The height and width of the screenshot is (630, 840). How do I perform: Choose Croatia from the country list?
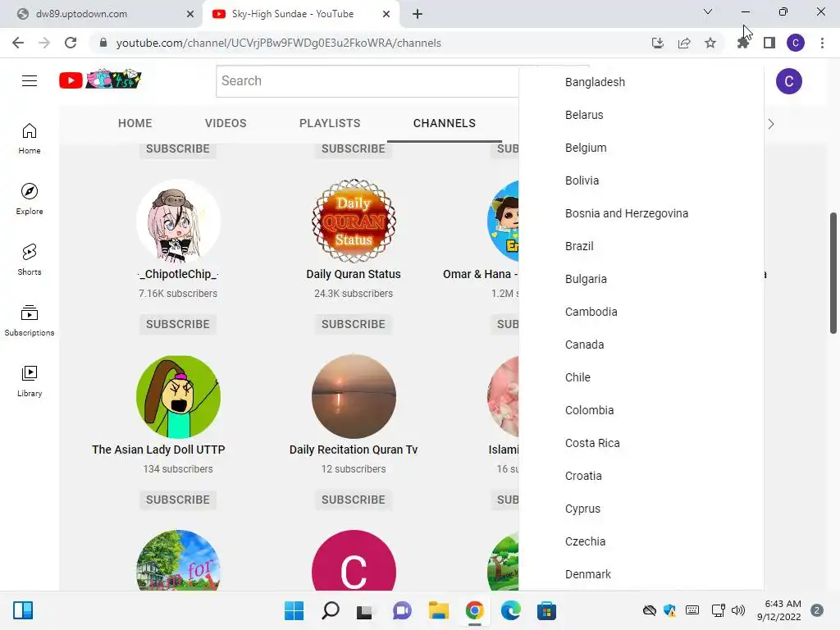[x=641, y=476]
